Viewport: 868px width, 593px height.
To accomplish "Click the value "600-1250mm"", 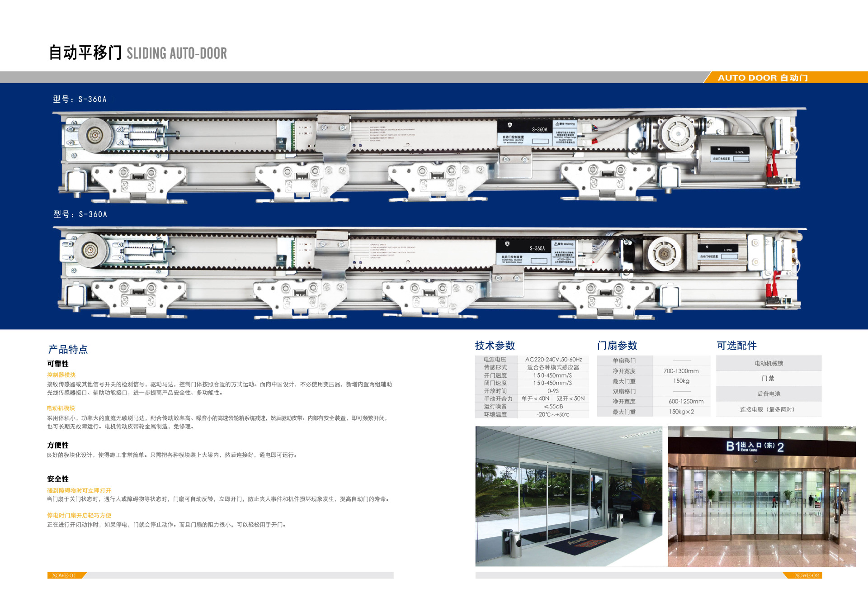I will 686,401.
